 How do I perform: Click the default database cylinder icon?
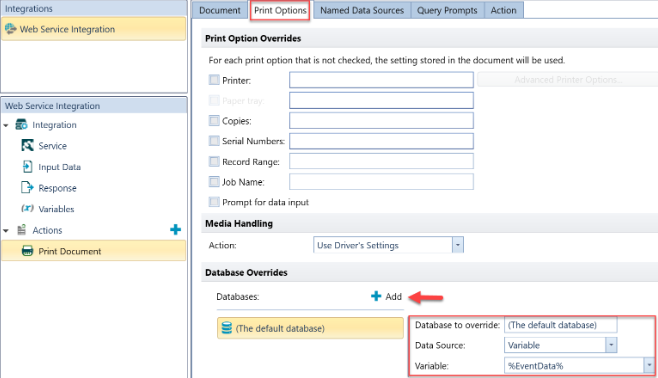227,328
